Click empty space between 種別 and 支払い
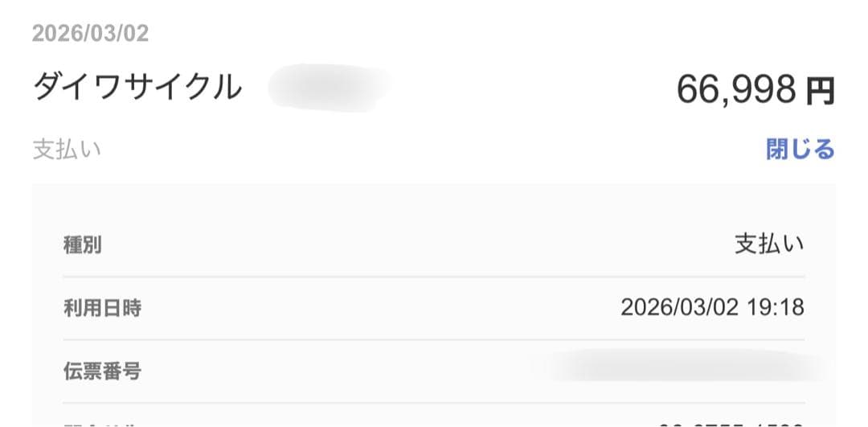 418,245
